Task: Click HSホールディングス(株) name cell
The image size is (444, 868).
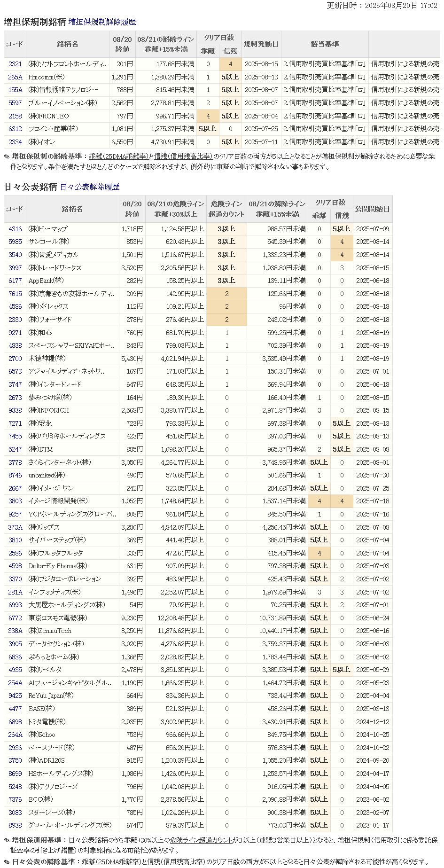Action: (72, 774)
